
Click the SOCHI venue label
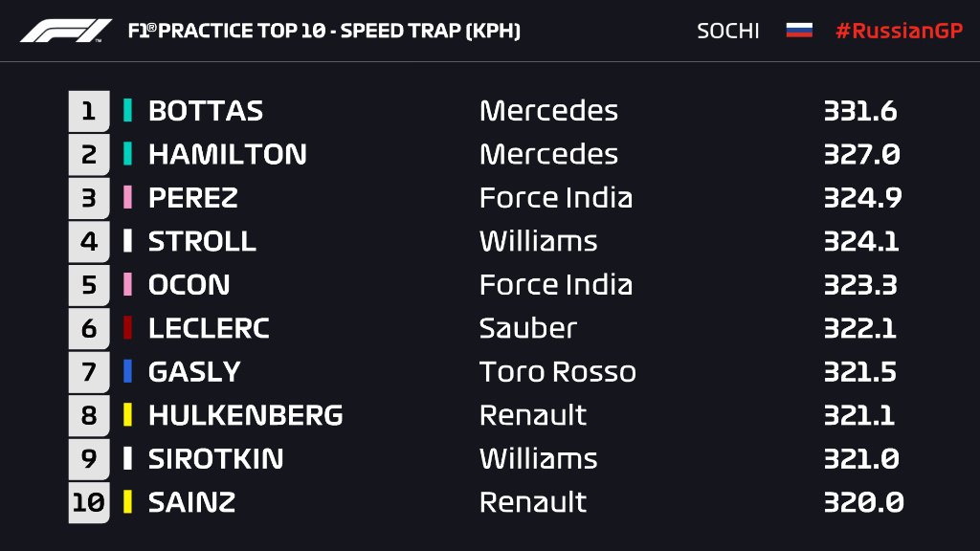pyautogui.click(x=727, y=31)
